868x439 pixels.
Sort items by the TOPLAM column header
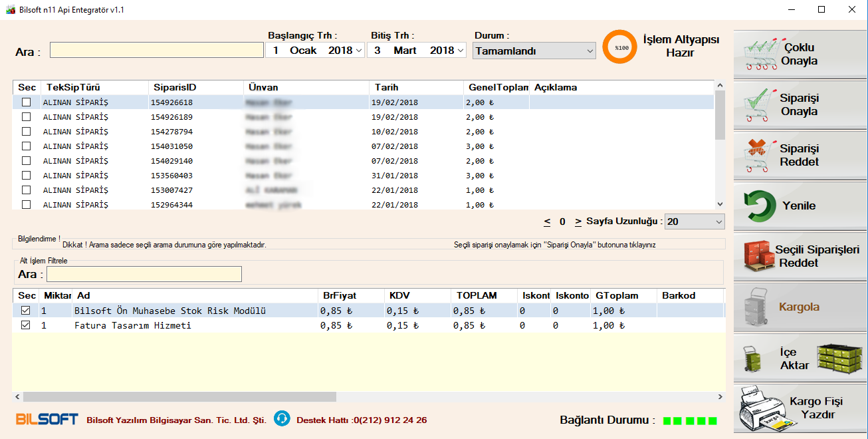(x=485, y=295)
